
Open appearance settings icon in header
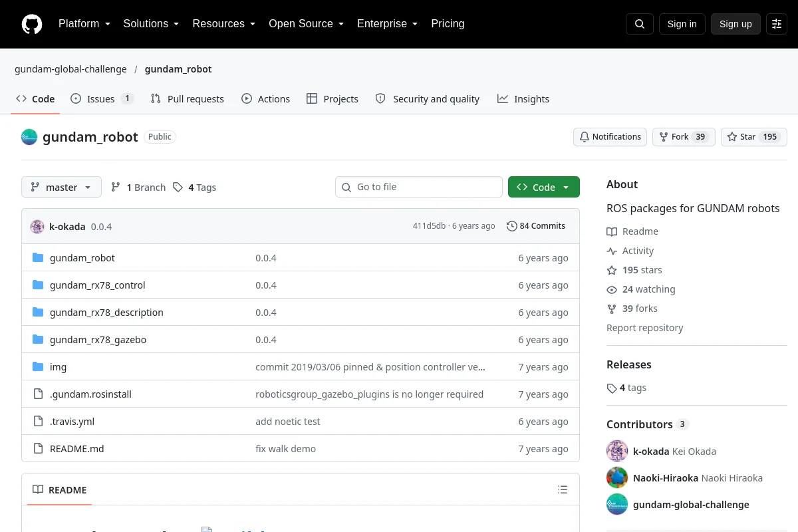point(777,24)
